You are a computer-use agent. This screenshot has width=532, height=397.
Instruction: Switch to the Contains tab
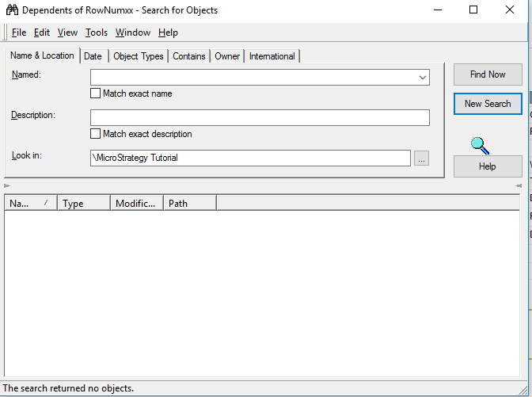(189, 56)
